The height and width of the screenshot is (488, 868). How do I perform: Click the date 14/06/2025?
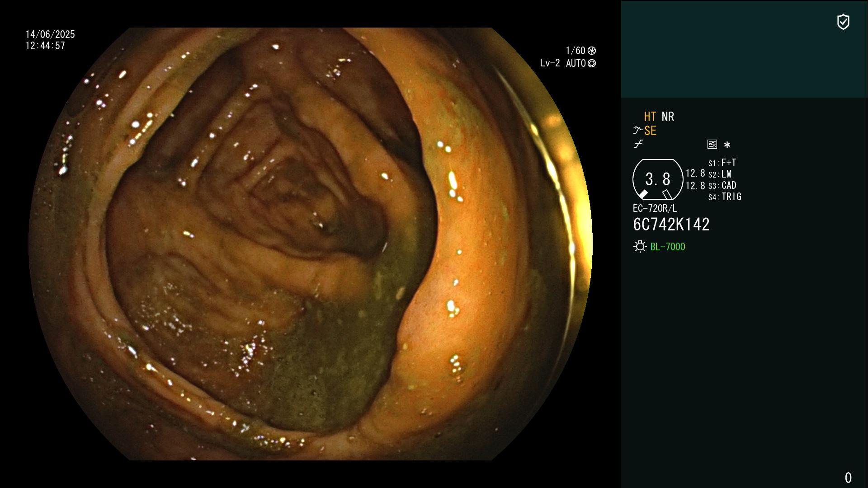(50, 34)
